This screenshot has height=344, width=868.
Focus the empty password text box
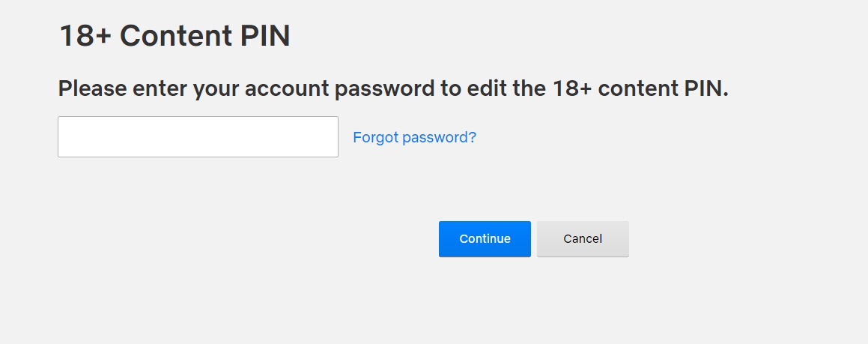[198, 137]
